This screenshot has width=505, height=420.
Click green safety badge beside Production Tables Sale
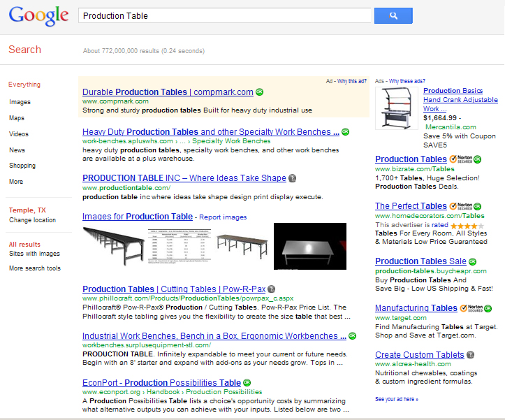coord(472,261)
